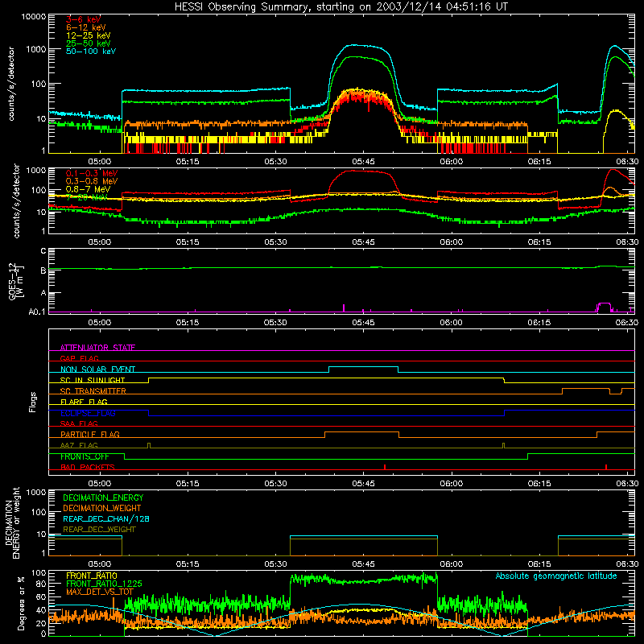Viewport: 644px width, 644px height.
Task: Click the 05:45 time label under the Flags panel
Action: [363, 484]
